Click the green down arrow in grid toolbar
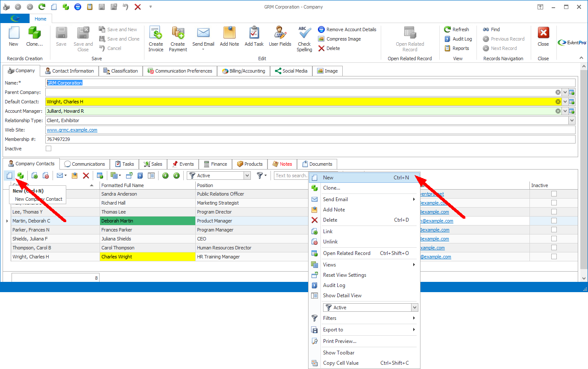Viewport: 588px width, 369px height. coord(176,176)
